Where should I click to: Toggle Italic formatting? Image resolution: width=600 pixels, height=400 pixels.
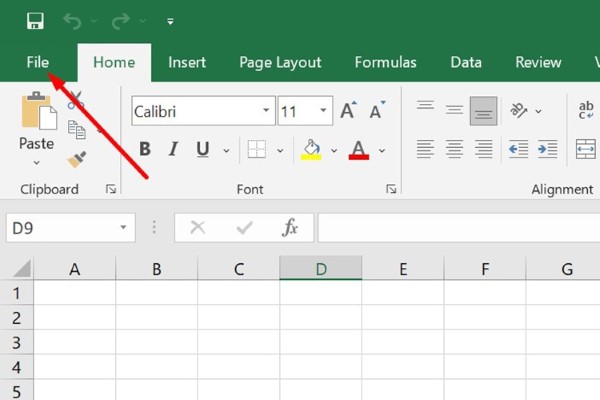click(x=174, y=150)
